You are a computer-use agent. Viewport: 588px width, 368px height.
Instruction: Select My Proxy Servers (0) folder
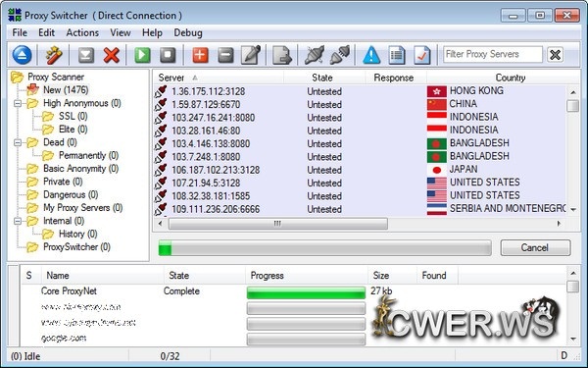point(83,208)
